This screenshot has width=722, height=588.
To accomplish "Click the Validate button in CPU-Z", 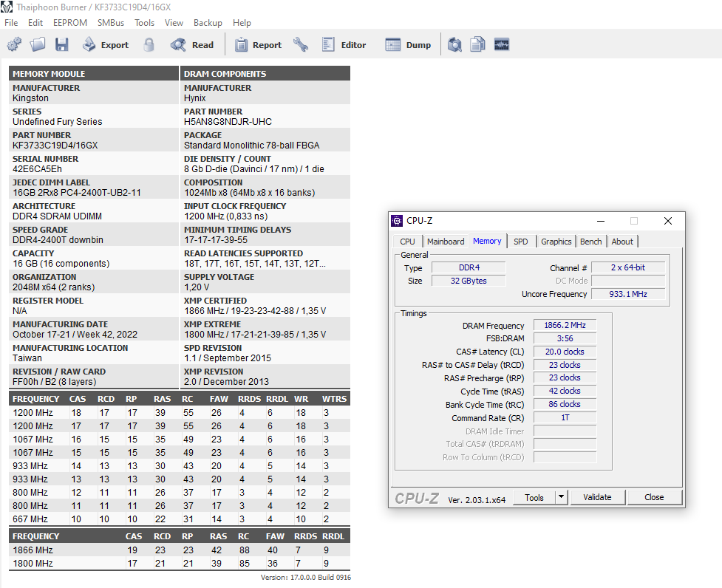I will point(597,497).
